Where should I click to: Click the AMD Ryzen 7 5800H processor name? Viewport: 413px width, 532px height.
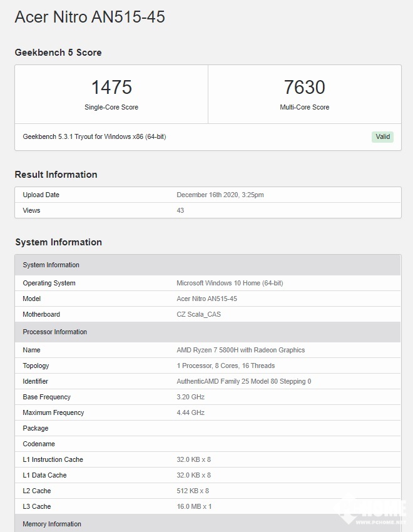(x=240, y=350)
